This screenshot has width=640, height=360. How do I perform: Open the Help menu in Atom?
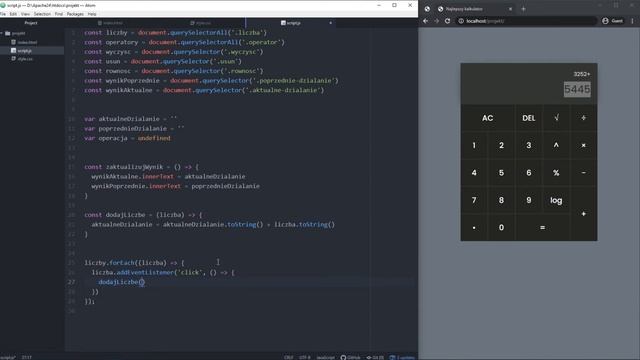tap(92, 14)
